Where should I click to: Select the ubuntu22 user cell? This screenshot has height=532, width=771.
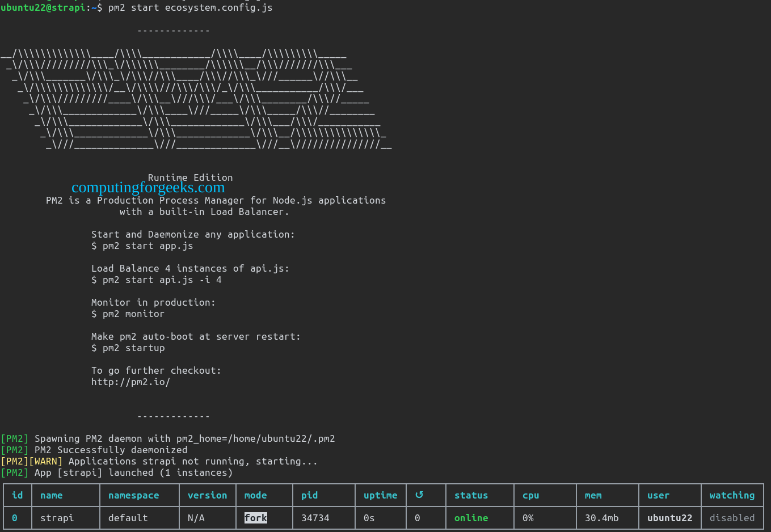point(669,518)
